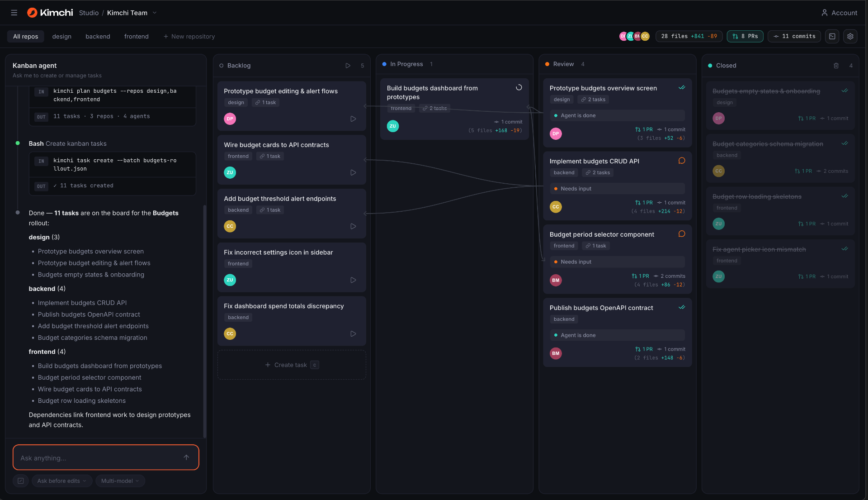Open 1 PR link on Prototype budgets overview screen
This screenshot has width=868, height=500.
pos(644,129)
